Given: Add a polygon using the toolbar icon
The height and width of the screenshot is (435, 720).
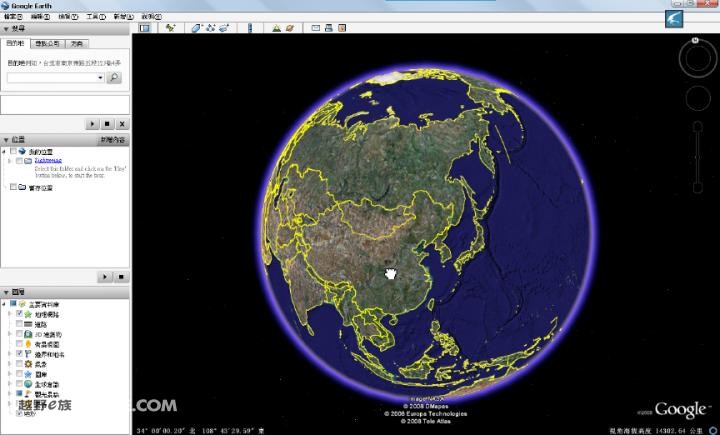Looking at the screenshot, I should click(196, 28).
